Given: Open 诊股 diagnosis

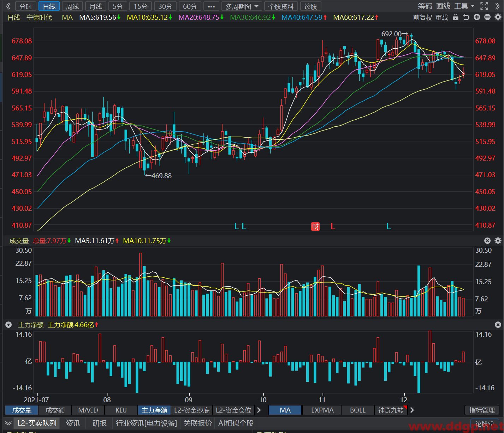Looking at the screenshot, I should (311, 6).
